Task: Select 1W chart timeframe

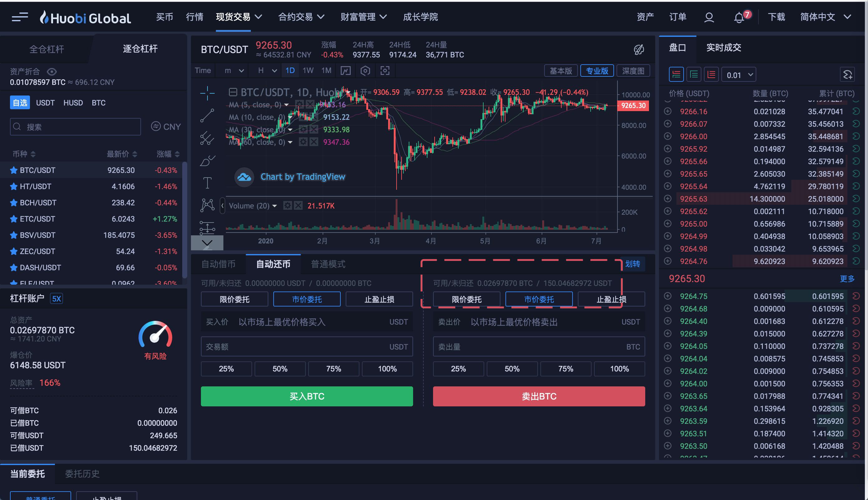Action: (x=308, y=71)
